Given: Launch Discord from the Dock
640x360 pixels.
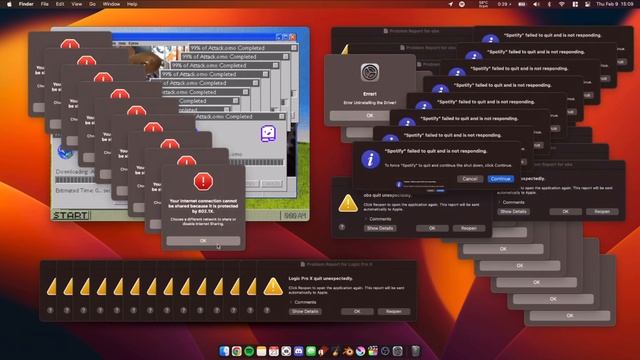Looking at the screenshot, I should [x=299, y=351].
